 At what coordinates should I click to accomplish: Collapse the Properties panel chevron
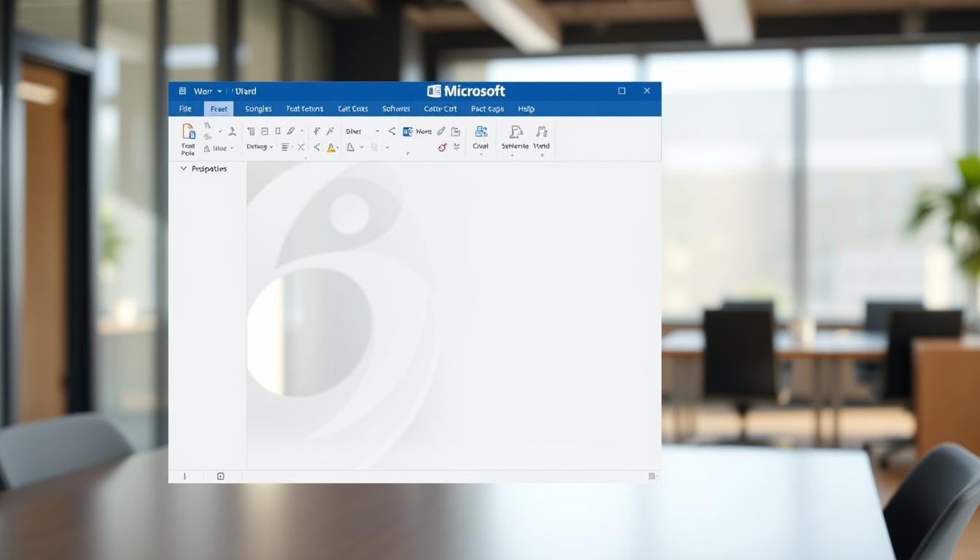point(183,168)
